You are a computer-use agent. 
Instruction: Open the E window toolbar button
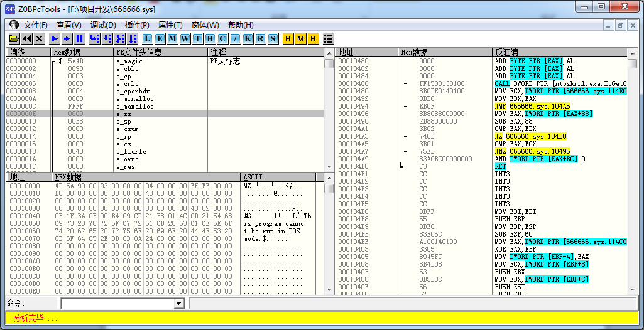[160, 39]
